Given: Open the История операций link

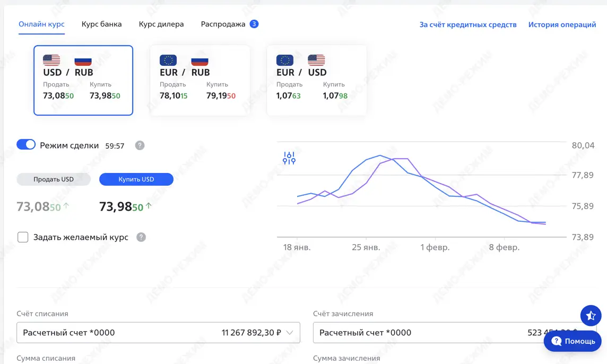Looking at the screenshot, I should coord(562,24).
